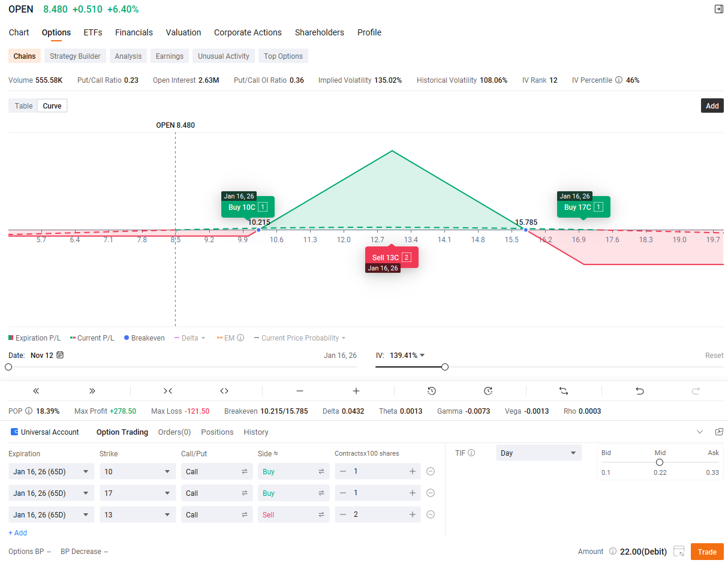Image resolution: width=728 pixels, height=563 pixels.
Task: Open the order preview icon left of Trade
Action: [679, 551]
